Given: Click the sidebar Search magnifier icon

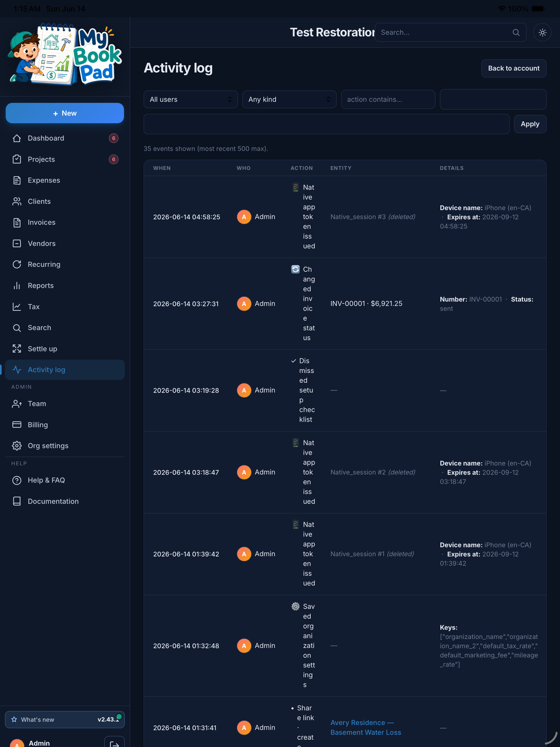Looking at the screenshot, I should tap(17, 328).
